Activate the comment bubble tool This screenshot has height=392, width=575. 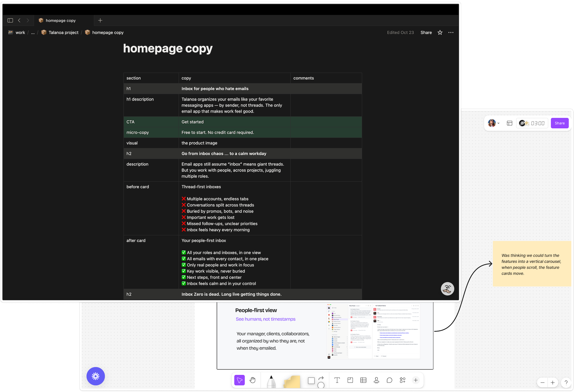[389, 381]
